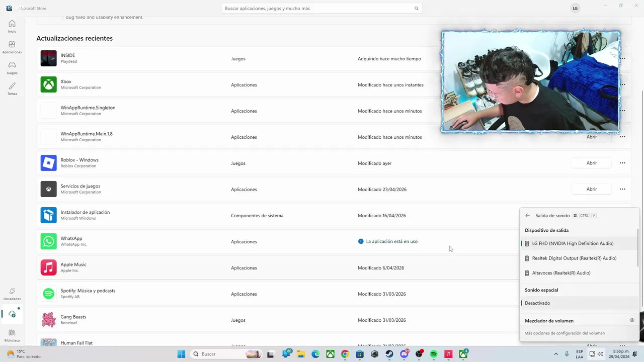Click Abrir for Roblox - Windows

[x=592, y=163]
